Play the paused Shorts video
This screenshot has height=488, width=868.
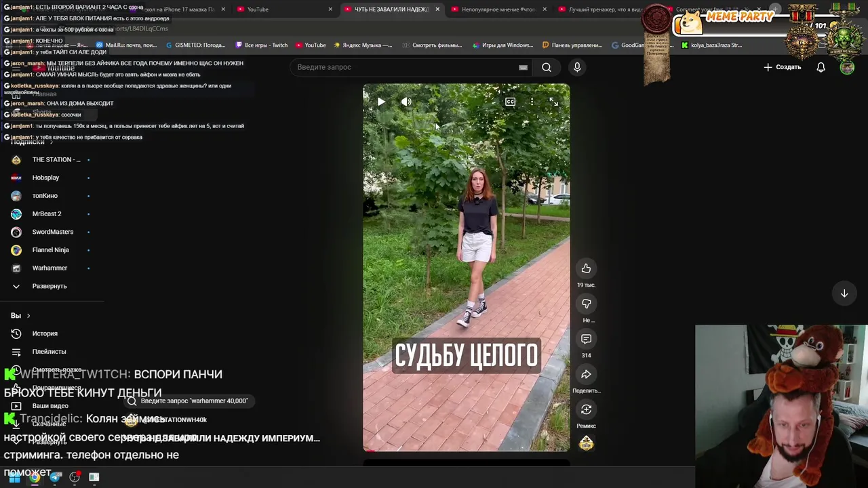[381, 102]
